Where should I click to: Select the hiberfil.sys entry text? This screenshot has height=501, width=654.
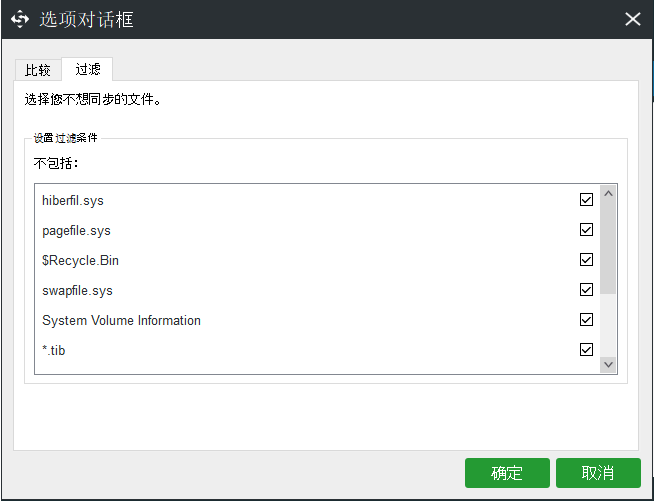click(x=73, y=201)
